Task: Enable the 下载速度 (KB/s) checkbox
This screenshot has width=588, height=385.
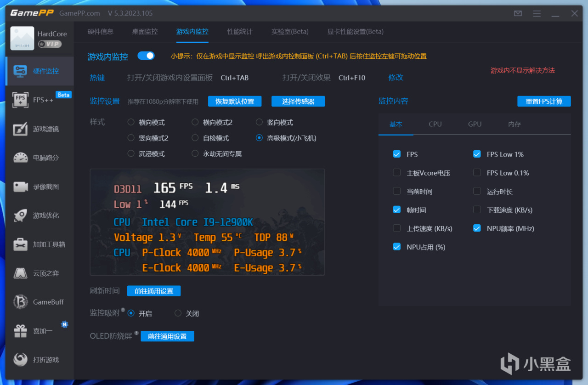Action: click(x=477, y=210)
